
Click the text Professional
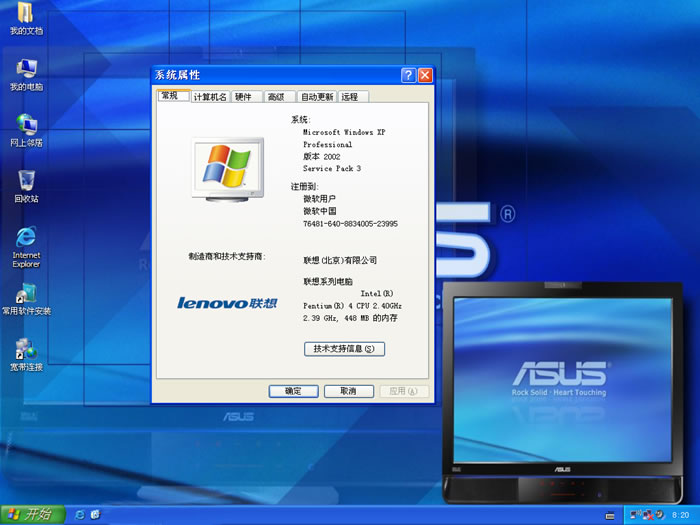pos(328,144)
